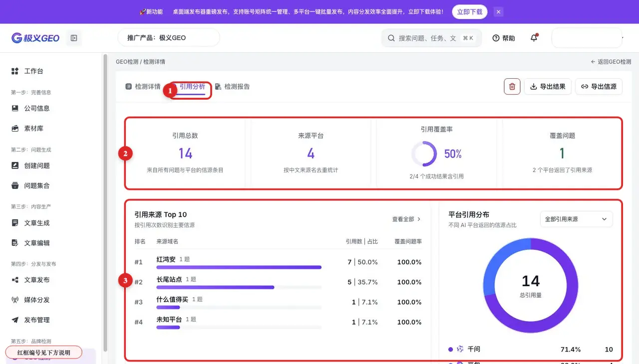Switch to 检测详情 tab

(x=143, y=86)
